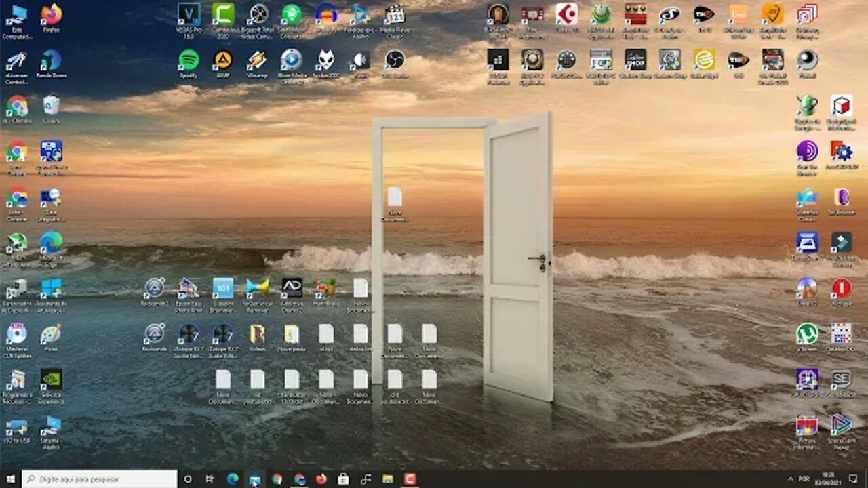Open Firefox from the taskbar
The image size is (868, 488).
321,479
